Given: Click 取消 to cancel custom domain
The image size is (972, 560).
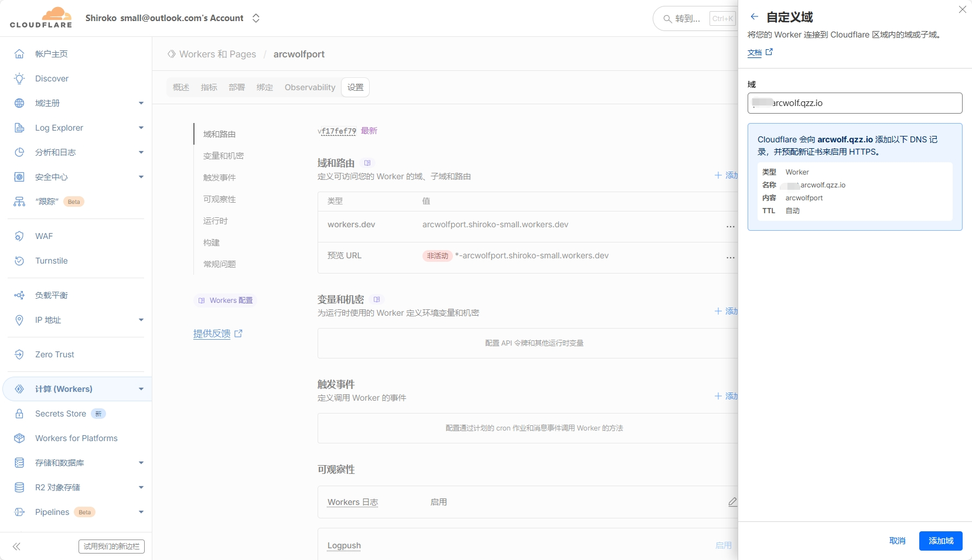Looking at the screenshot, I should [x=897, y=541].
